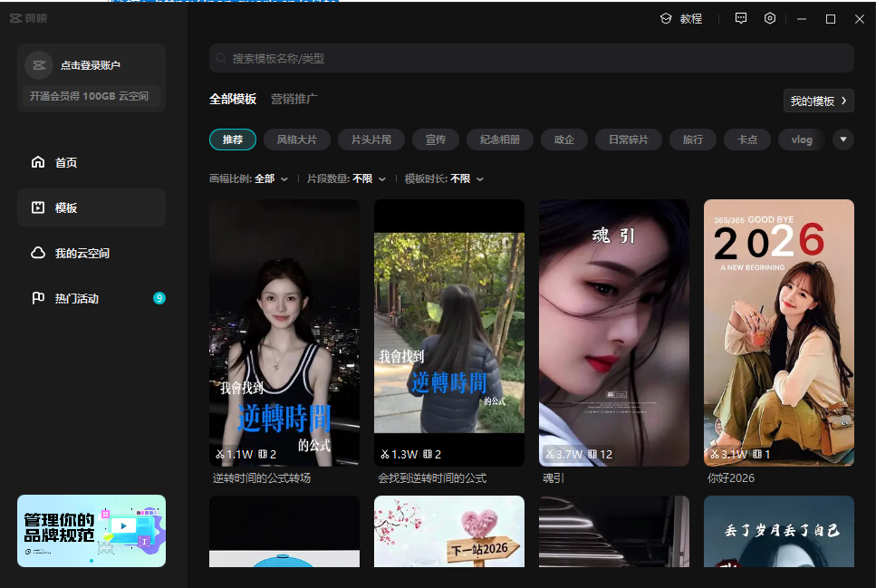Click the 管理你的品牌规范 promo banner

click(91, 531)
